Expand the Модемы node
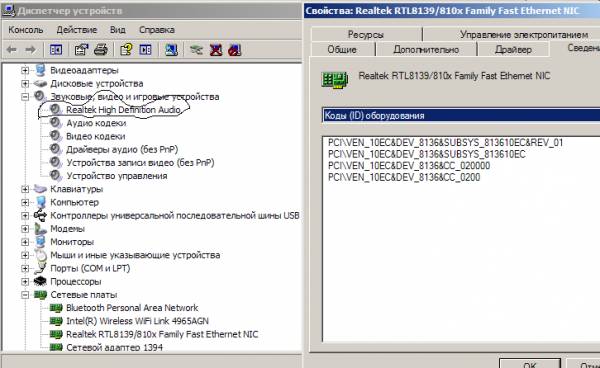The height and width of the screenshot is (368, 600). (x=25, y=229)
